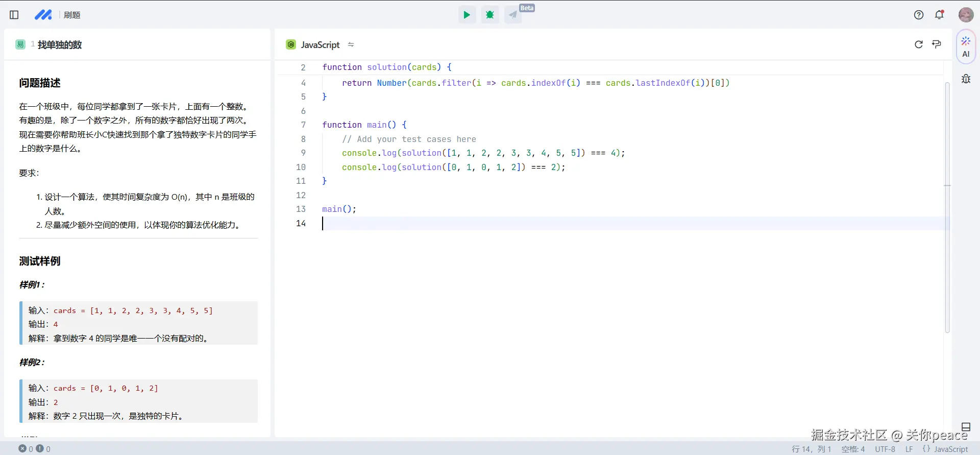Click the MarsCode logo
The width and height of the screenshot is (980, 455).
[x=43, y=15]
